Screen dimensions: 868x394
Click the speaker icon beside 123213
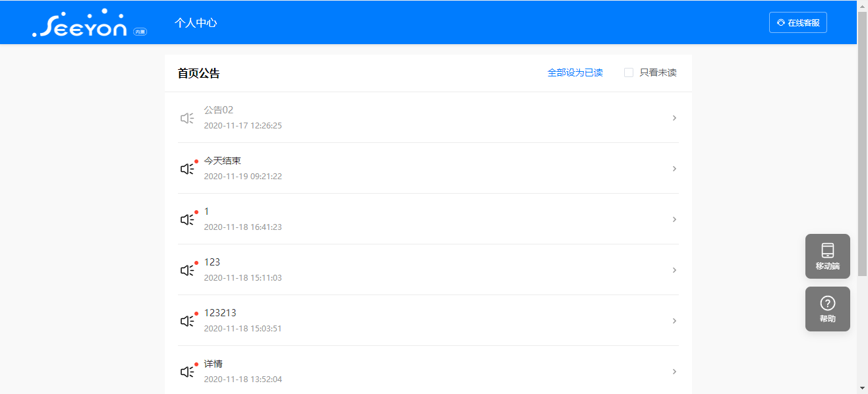click(187, 321)
